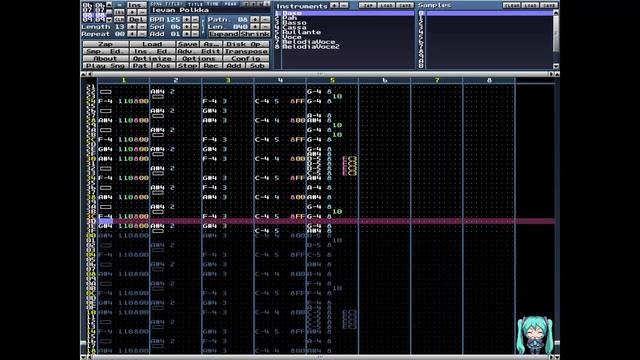Select the TIME display mode
640x360 pixels.
point(212,4)
